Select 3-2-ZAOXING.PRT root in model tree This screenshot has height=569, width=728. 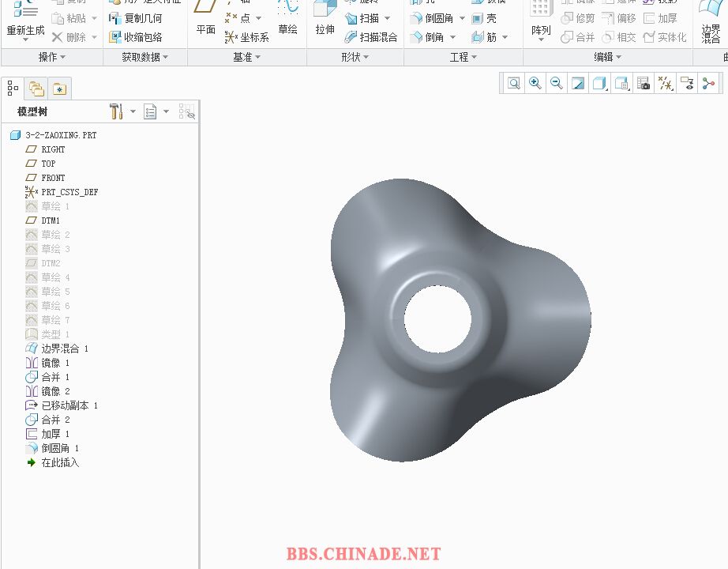click(54, 135)
